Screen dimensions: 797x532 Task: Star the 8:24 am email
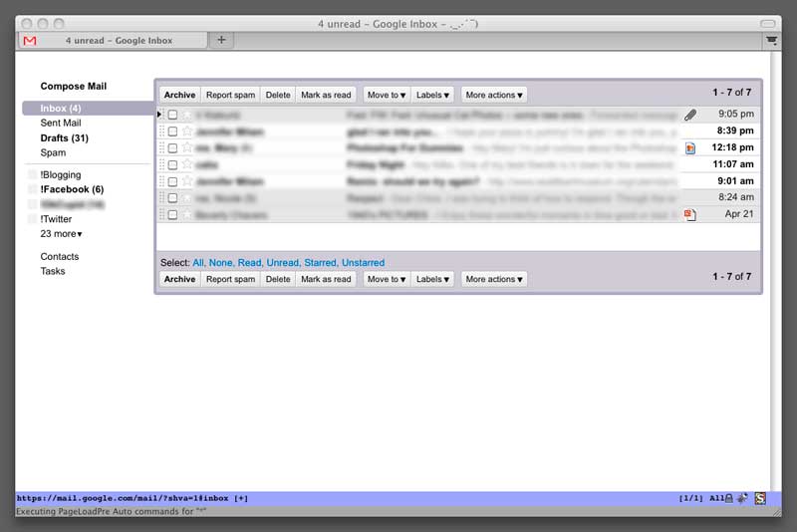[187, 197]
